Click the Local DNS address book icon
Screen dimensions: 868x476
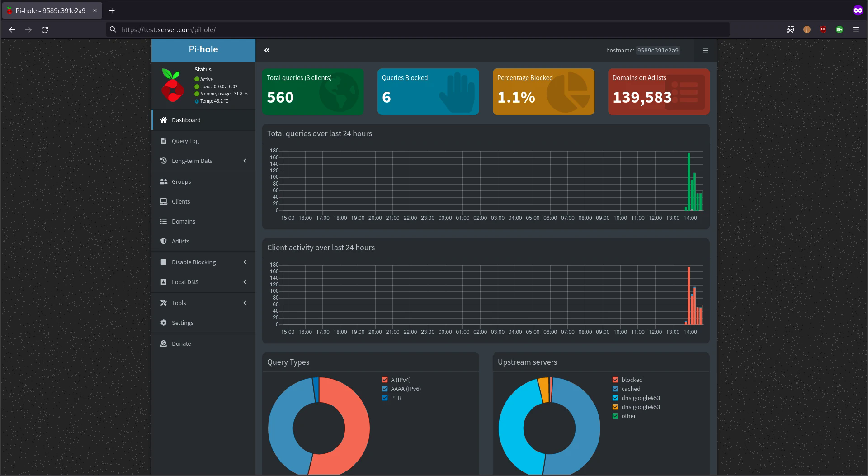164,282
